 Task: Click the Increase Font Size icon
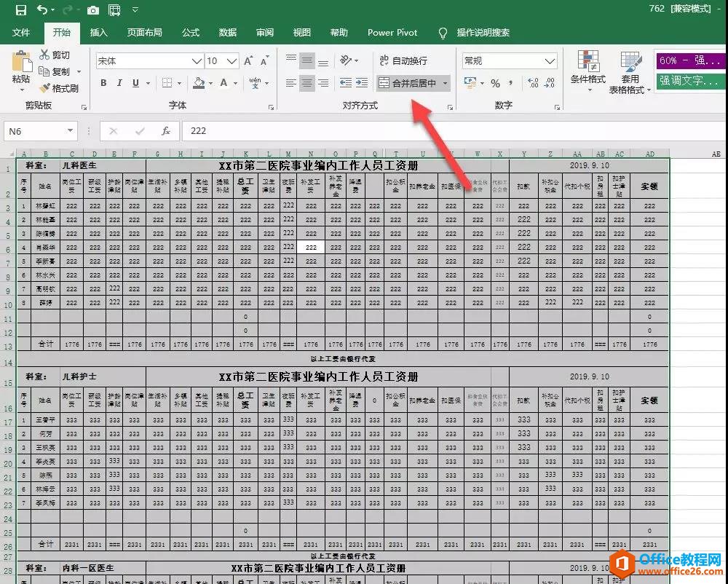[x=248, y=61]
